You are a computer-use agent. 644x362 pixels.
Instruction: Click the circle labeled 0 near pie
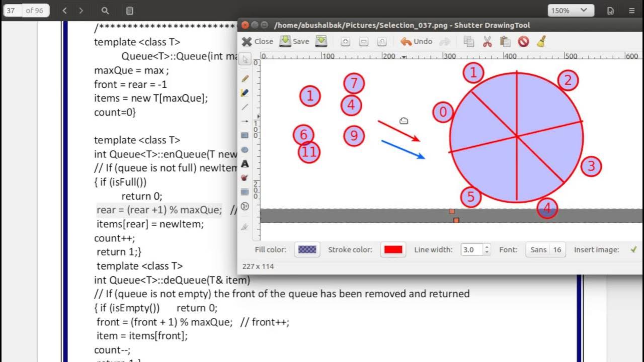tap(443, 112)
